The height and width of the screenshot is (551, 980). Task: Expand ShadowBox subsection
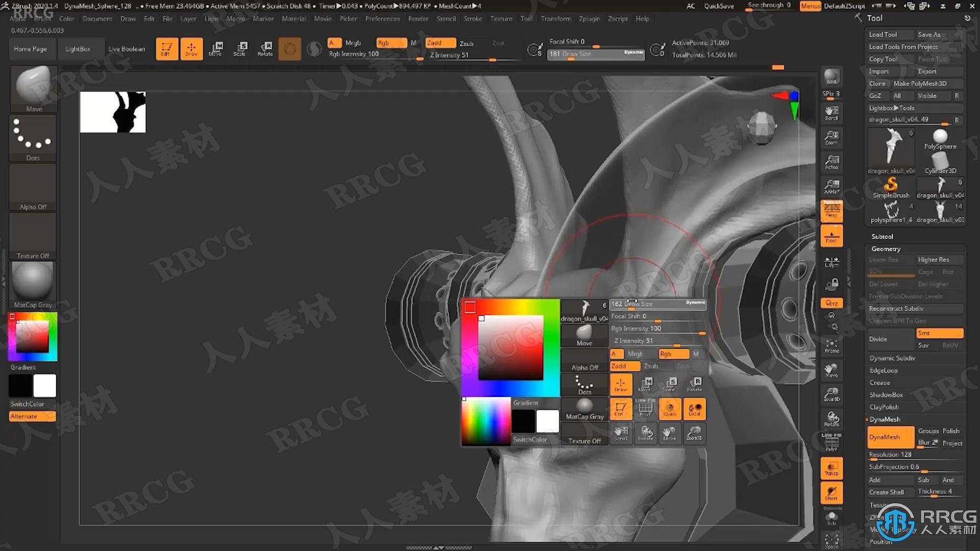886,395
